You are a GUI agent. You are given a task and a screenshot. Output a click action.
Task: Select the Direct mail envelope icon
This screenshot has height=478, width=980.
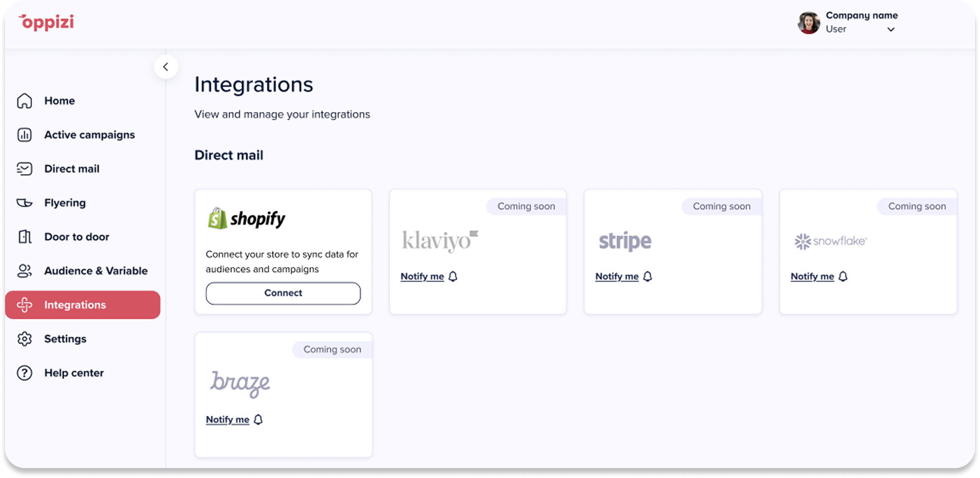[x=24, y=169]
